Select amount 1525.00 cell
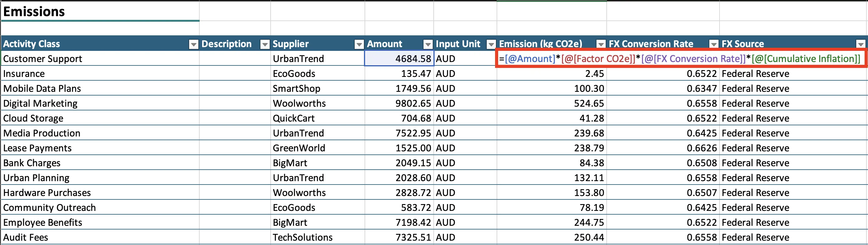The image size is (868, 245). (x=399, y=148)
